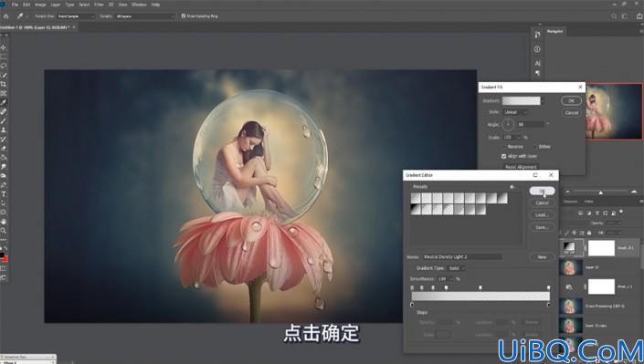Open the eyedropper tool preset arrow
Image resolution: width=644 pixels, height=364 pixels.
coord(27,16)
